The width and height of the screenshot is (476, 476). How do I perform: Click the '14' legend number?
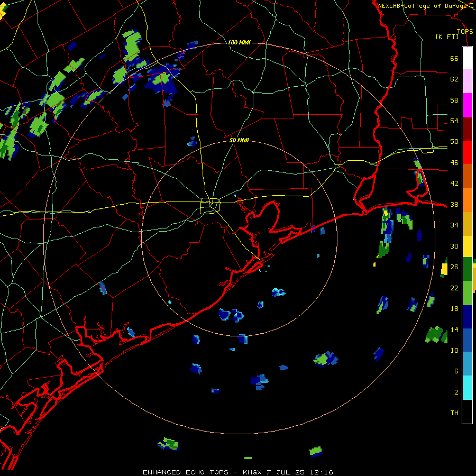coord(454,329)
